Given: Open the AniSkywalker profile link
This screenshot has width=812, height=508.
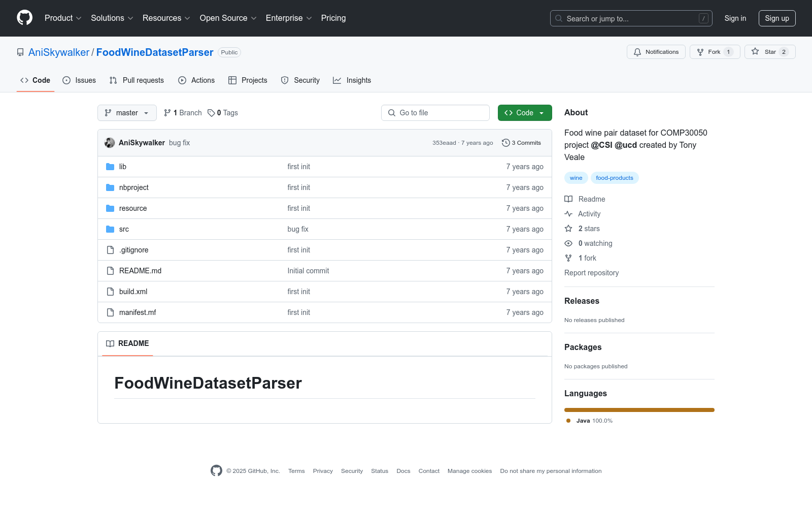Looking at the screenshot, I should 59,52.
